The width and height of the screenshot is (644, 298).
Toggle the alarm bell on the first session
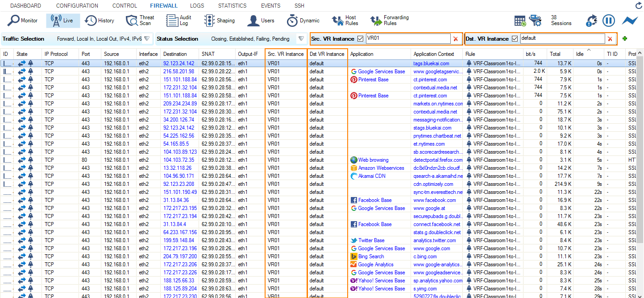pos(29,63)
